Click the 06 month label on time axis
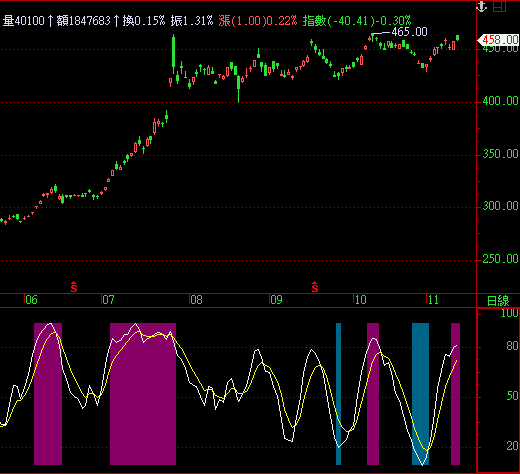 click(31, 300)
